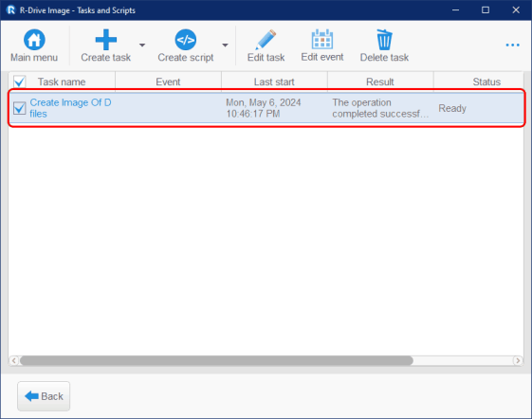Expand the Create script dropdown arrow

click(x=225, y=45)
